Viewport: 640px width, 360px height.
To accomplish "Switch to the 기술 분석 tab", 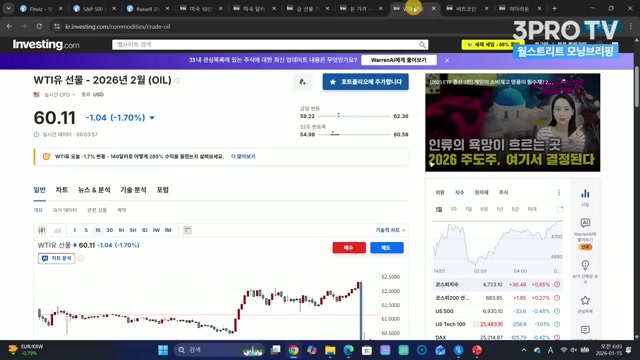I will tap(133, 190).
